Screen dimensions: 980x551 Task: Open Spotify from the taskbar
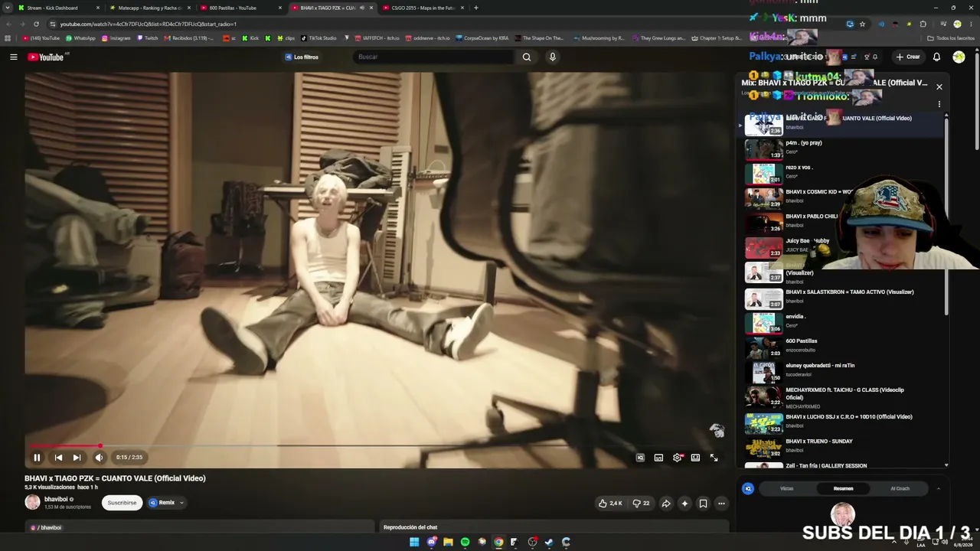[465, 542]
